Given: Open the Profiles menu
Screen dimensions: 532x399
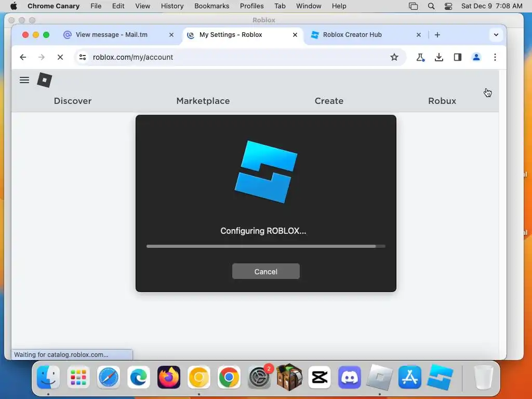Looking at the screenshot, I should click(x=252, y=6).
